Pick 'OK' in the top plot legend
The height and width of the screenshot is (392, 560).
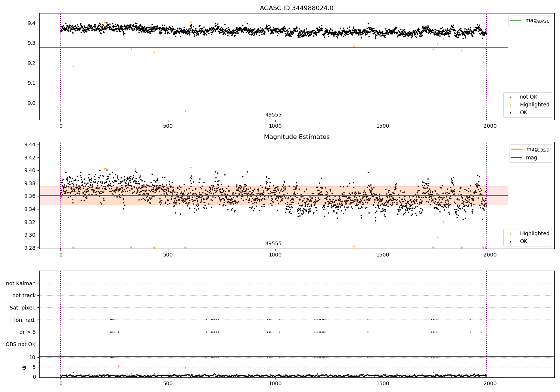click(x=523, y=113)
